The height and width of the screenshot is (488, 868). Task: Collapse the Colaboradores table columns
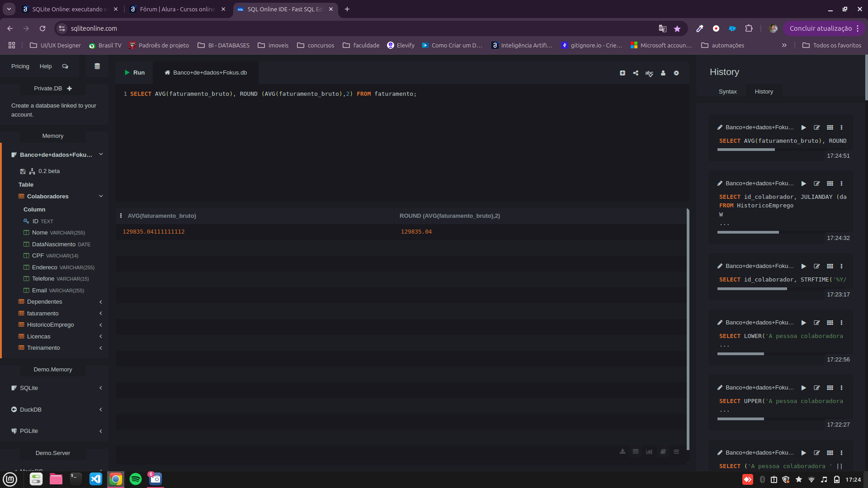[101, 197]
